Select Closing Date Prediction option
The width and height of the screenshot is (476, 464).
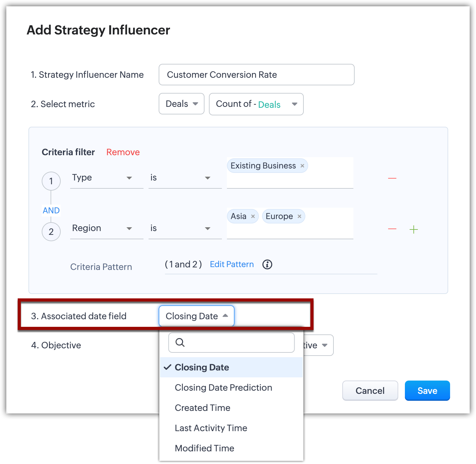223,388
